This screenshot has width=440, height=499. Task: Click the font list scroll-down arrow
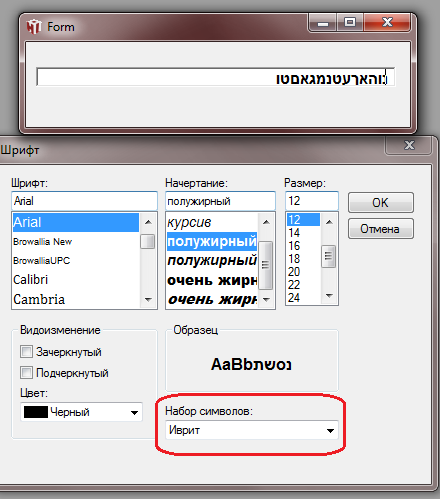[148, 299]
